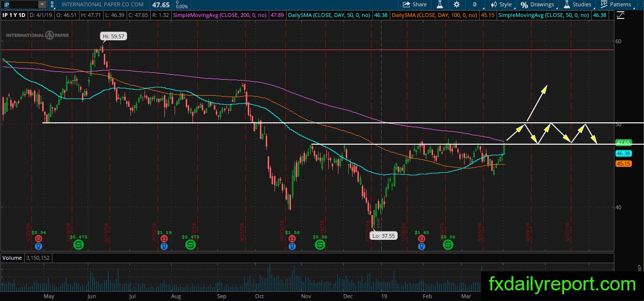Click SimpleMovingAvg (CLOSE, 200, 0, no) study label
Viewport: 644px width, 301px height.
click(220, 16)
